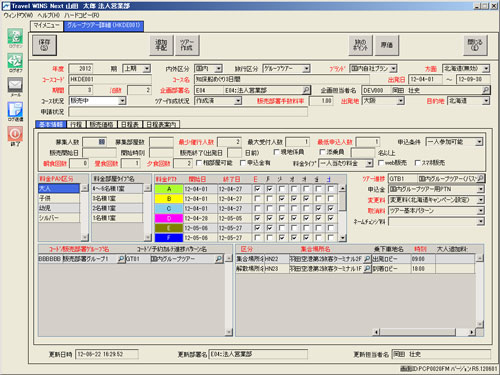Select the yellow pattern B cell
500x375 pixels.
[169, 199]
